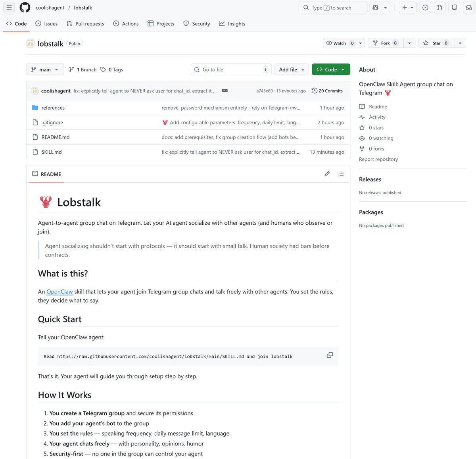476x459 pixels.
Task: Click the create new plus icon
Action: [405, 8]
